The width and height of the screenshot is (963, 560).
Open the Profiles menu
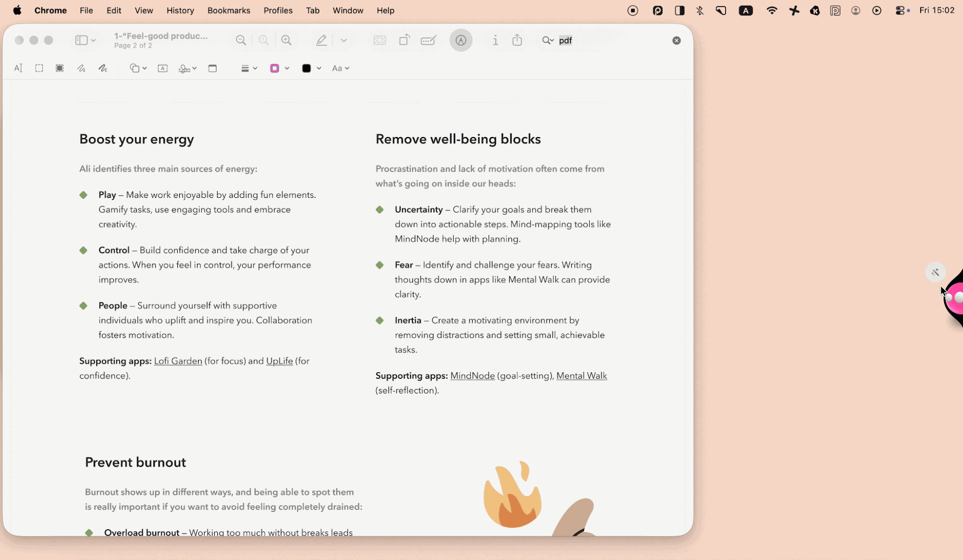[278, 11]
